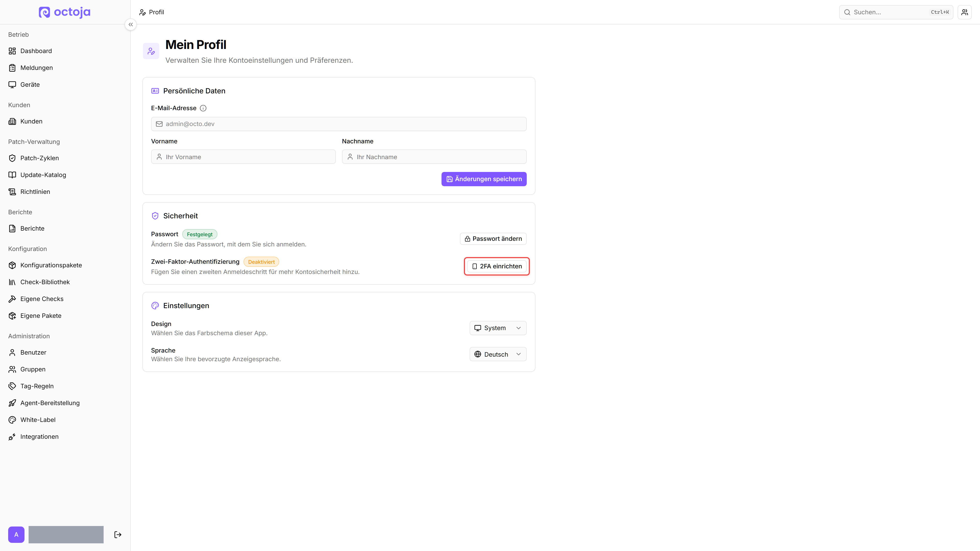Open the Eigene Checks hammer icon
Image resolution: width=980 pixels, height=551 pixels.
pyautogui.click(x=12, y=299)
